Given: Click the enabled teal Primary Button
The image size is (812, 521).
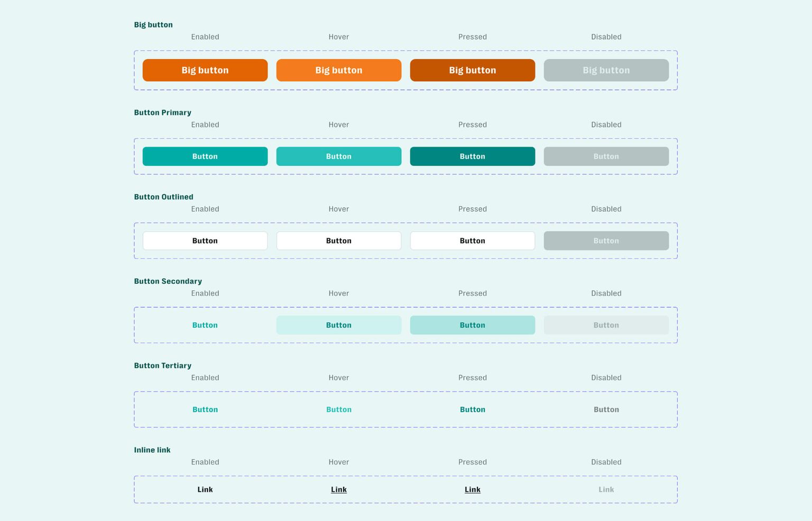Looking at the screenshot, I should coord(205,156).
